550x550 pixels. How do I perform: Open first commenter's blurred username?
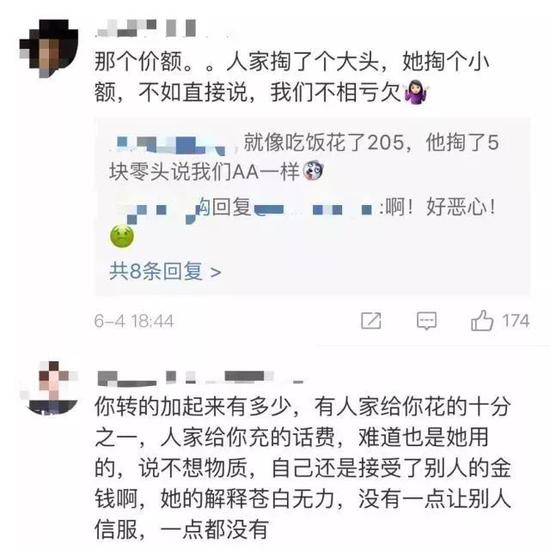pyautogui.click(x=146, y=28)
